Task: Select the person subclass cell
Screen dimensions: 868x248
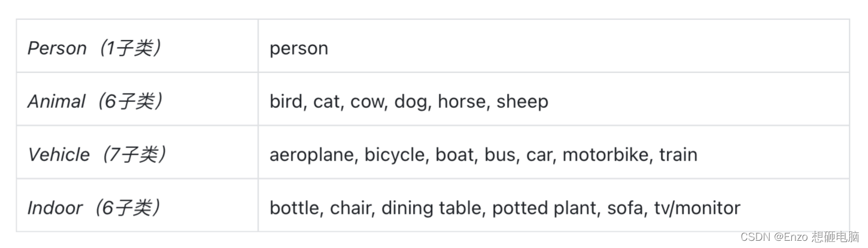Action: (554, 46)
